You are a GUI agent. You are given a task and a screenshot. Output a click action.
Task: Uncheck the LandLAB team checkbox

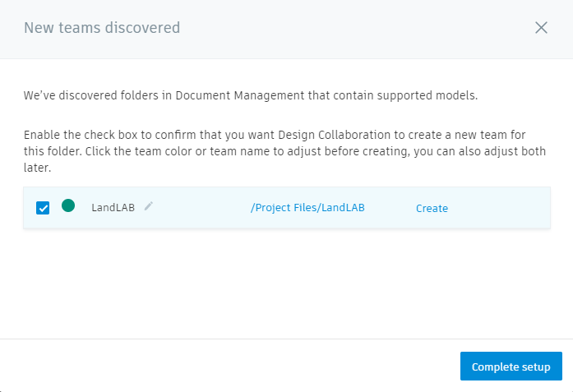click(43, 208)
